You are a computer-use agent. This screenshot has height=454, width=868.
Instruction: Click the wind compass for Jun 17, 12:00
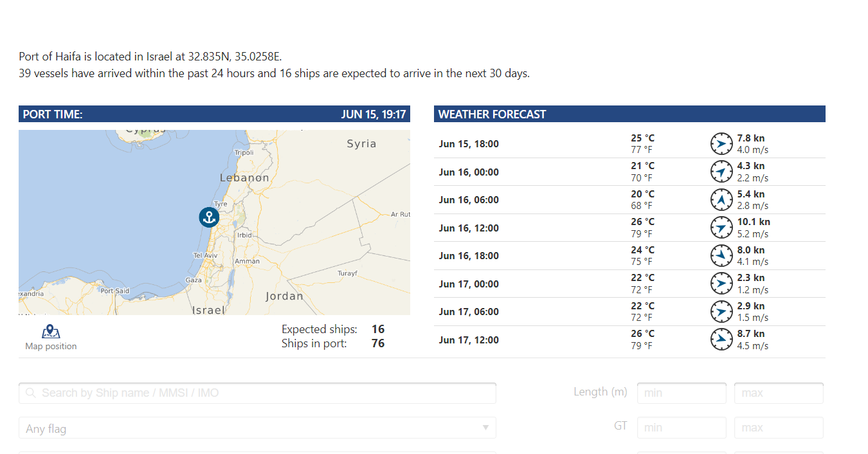(x=721, y=340)
